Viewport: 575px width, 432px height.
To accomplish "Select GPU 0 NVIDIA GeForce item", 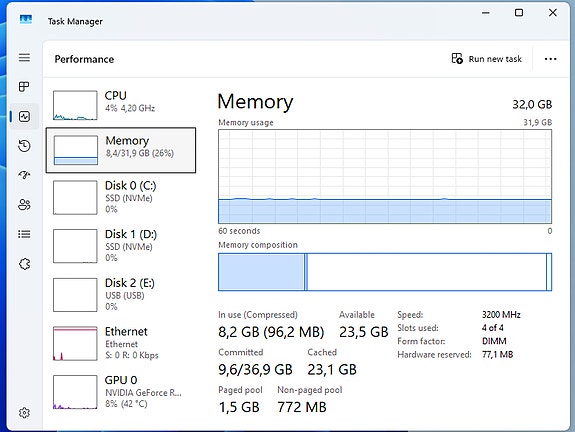I will (x=121, y=392).
